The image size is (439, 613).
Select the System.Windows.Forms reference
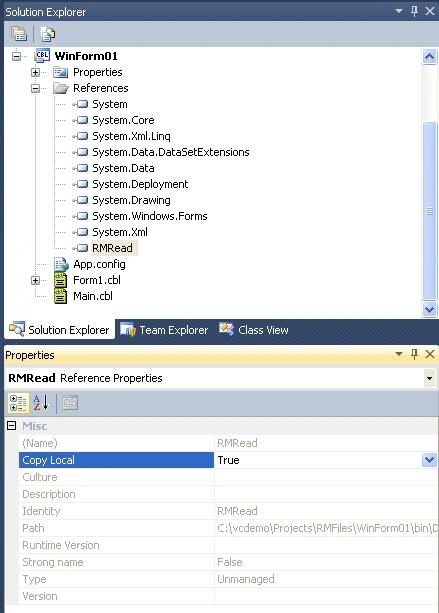pos(150,216)
